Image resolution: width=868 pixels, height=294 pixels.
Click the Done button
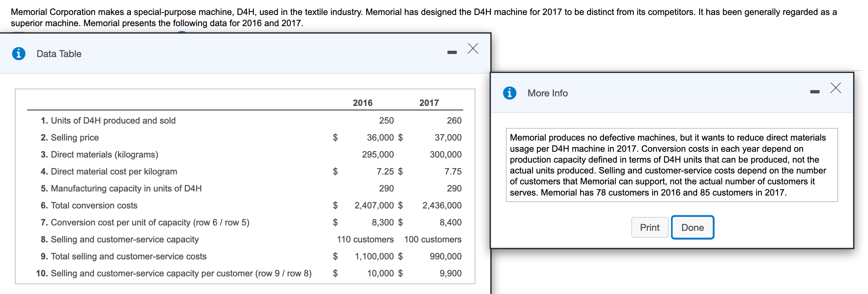(x=693, y=227)
